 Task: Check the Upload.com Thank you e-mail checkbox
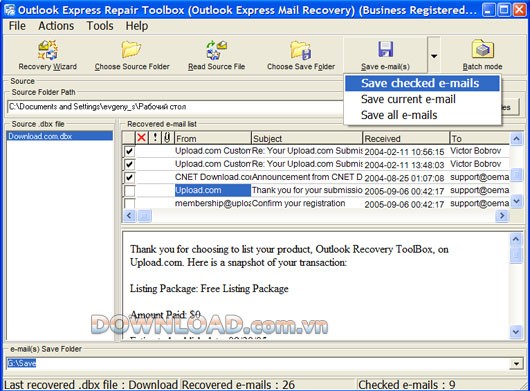pos(129,191)
